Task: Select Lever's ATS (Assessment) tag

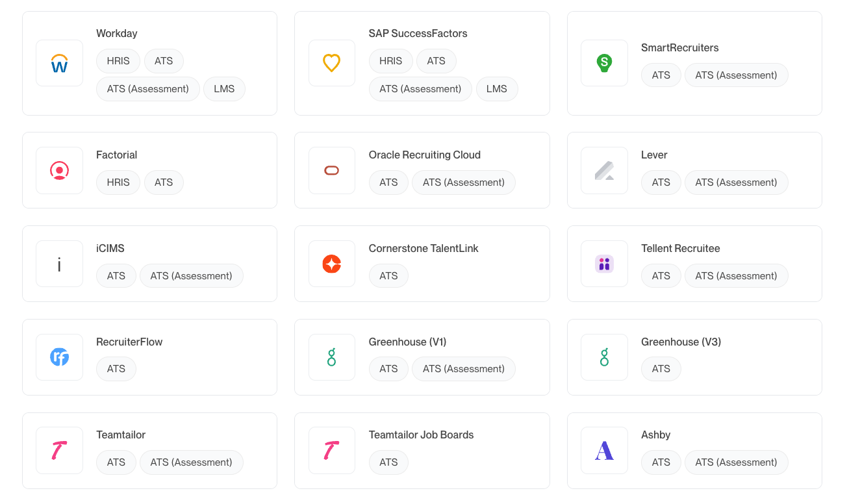Action: coord(736,183)
